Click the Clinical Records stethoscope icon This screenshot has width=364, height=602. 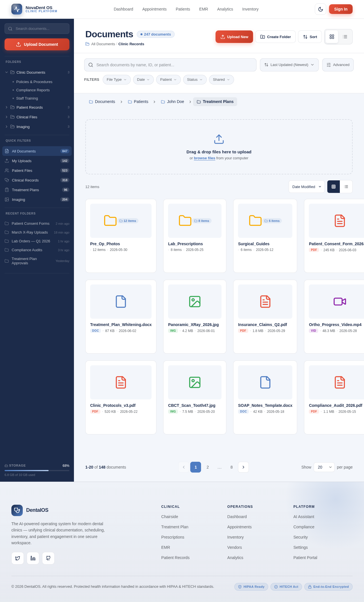point(7,180)
